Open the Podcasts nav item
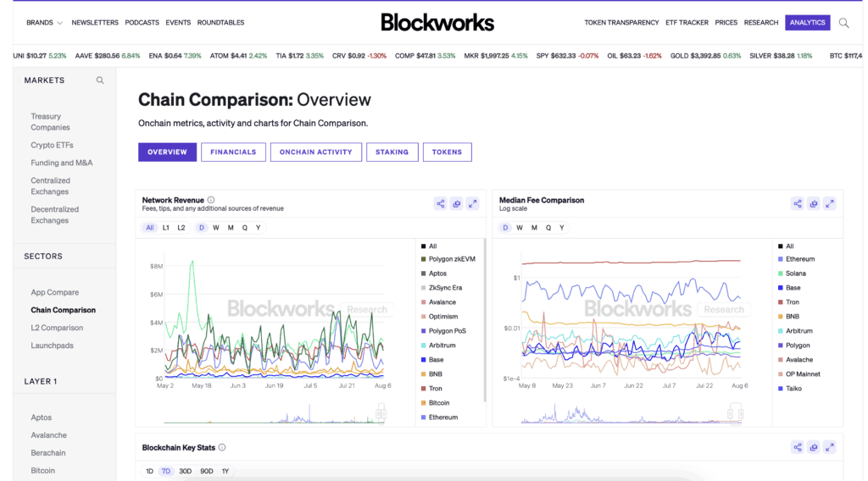Screen dimensions: 868x481 (x=142, y=23)
